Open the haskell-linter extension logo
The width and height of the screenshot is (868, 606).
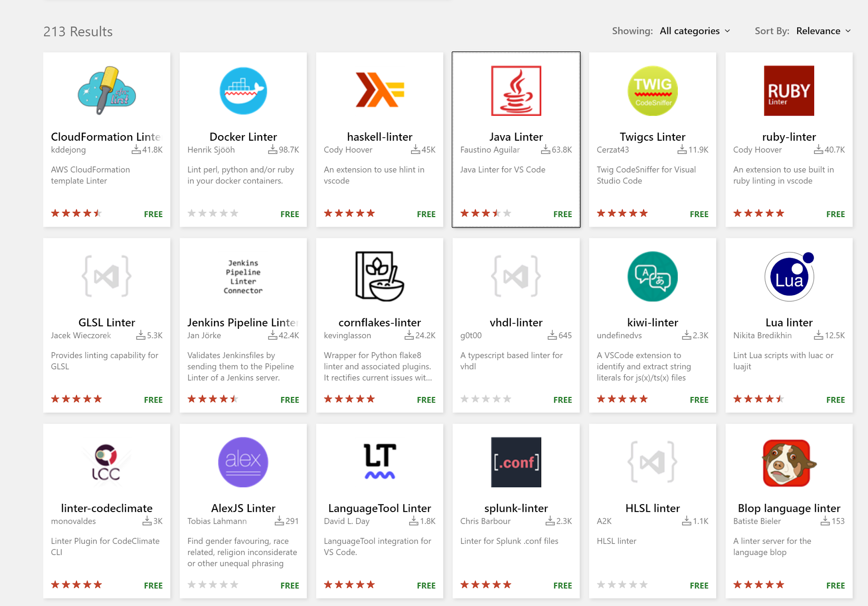coord(380,91)
